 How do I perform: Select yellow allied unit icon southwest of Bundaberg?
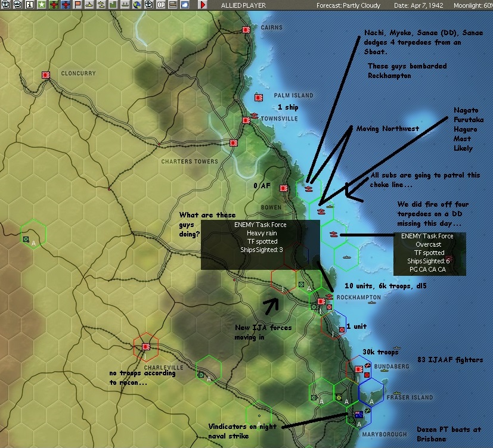(x=339, y=397)
